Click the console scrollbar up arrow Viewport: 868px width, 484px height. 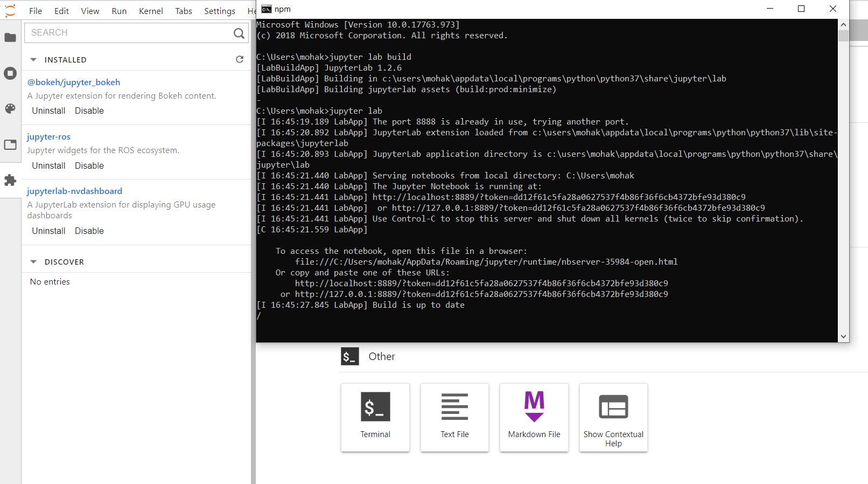pyautogui.click(x=844, y=25)
